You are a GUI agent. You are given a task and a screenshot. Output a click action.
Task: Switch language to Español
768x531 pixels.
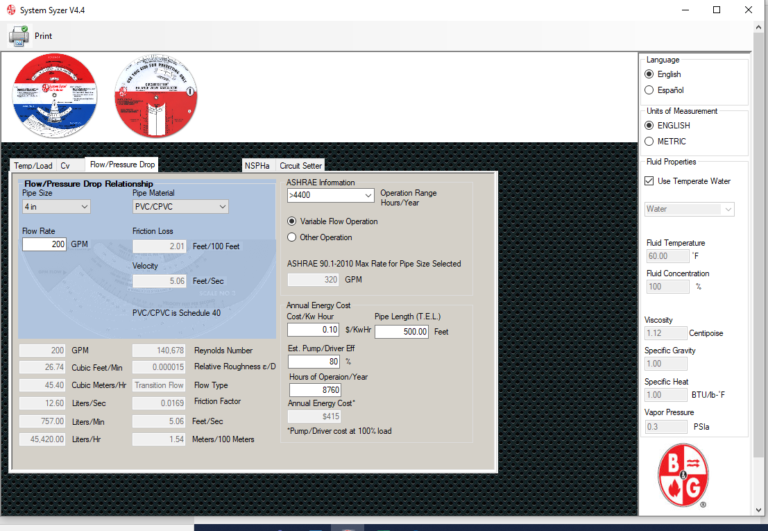(x=649, y=90)
